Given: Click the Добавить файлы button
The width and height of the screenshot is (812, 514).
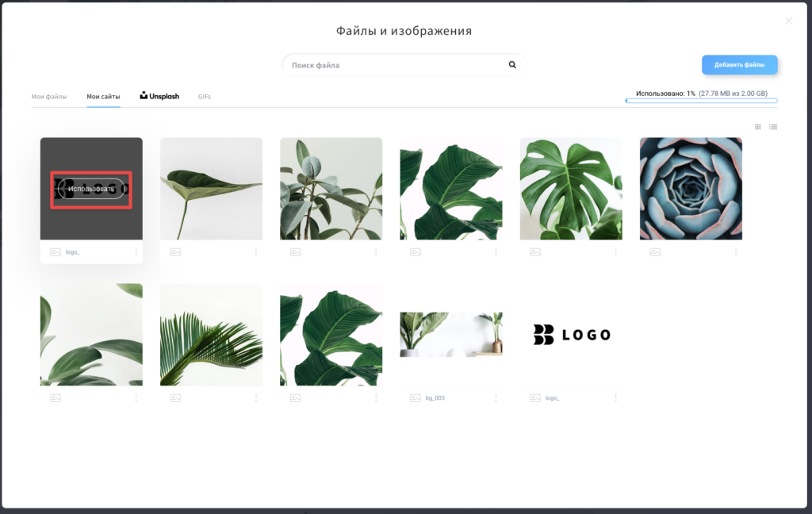Looking at the screenshot, I should 740,65.
